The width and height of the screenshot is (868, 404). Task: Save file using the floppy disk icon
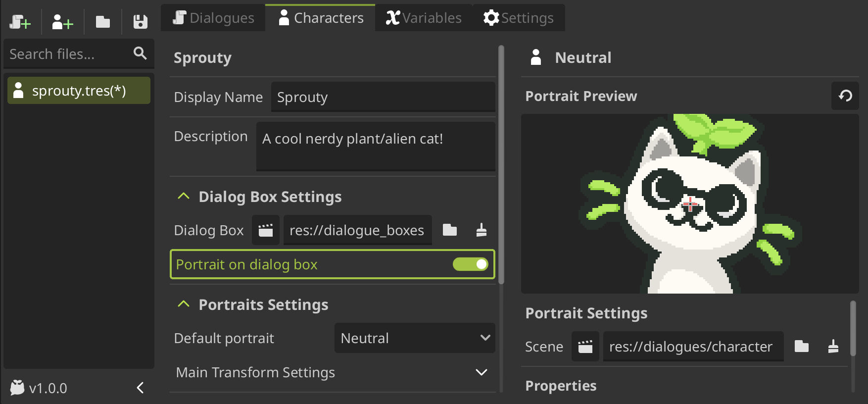point(141,22)
